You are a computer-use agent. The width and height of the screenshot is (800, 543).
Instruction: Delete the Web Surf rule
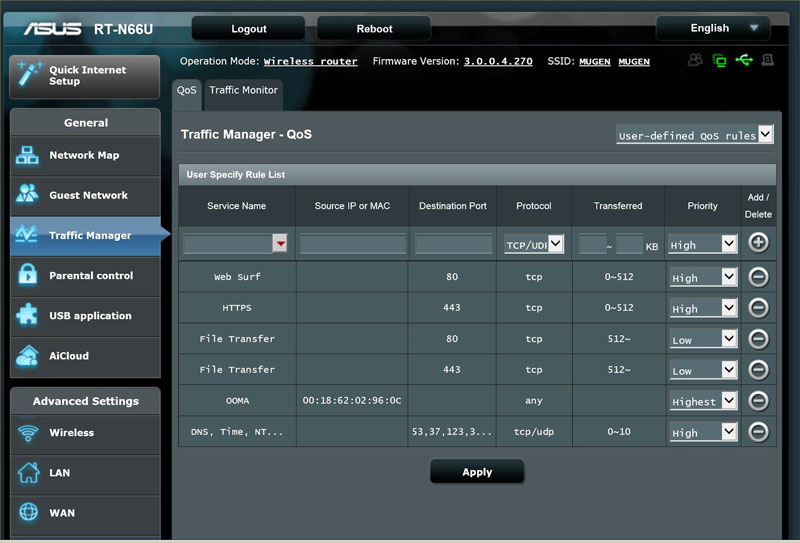(x=758, y=277)
